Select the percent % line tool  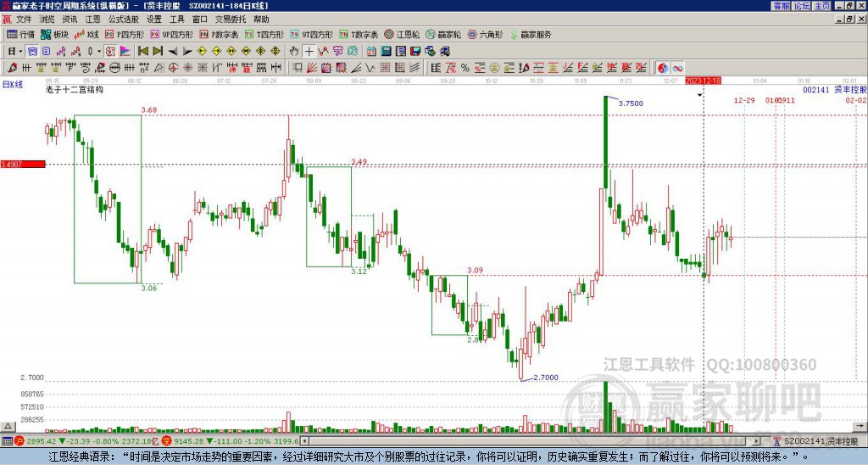coord(465,68)
